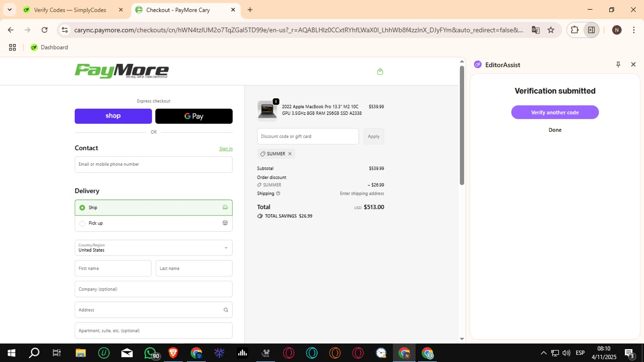Viewport: 644px width, 362px height.
Task: Click the Apply discount button
Action: [374, 136]
